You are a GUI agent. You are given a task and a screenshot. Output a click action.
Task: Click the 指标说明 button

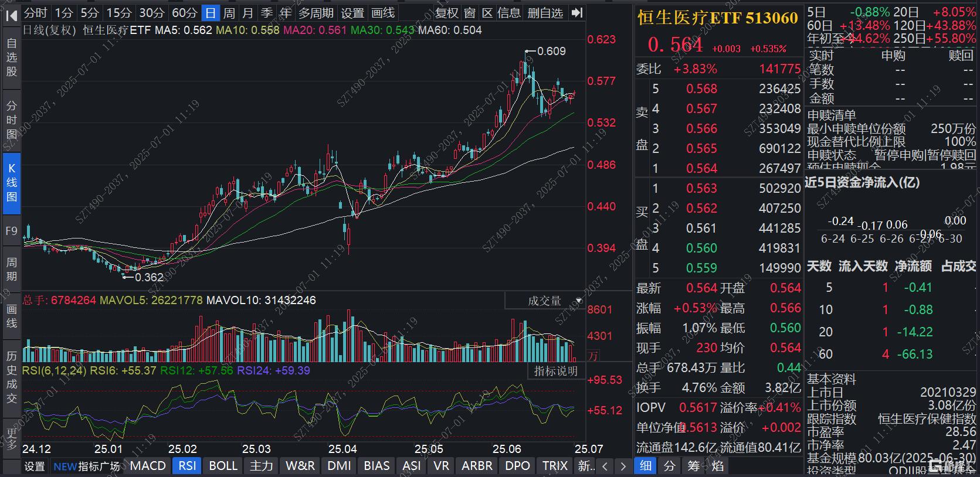(x=556, y=372)
